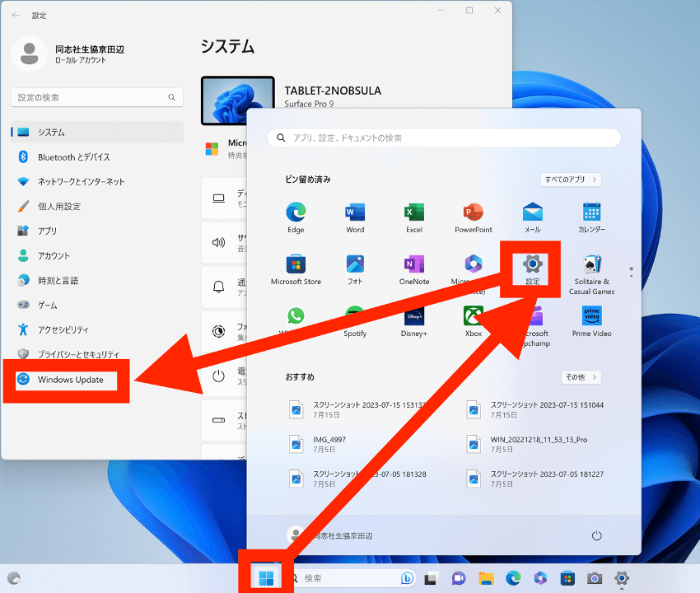
Task: Open screenshot 2023-07-15 151044 file
Action: click(x=534, y=409)
